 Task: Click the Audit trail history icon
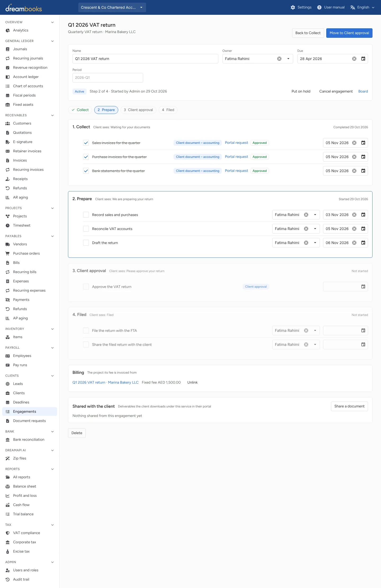coord(8,580)
